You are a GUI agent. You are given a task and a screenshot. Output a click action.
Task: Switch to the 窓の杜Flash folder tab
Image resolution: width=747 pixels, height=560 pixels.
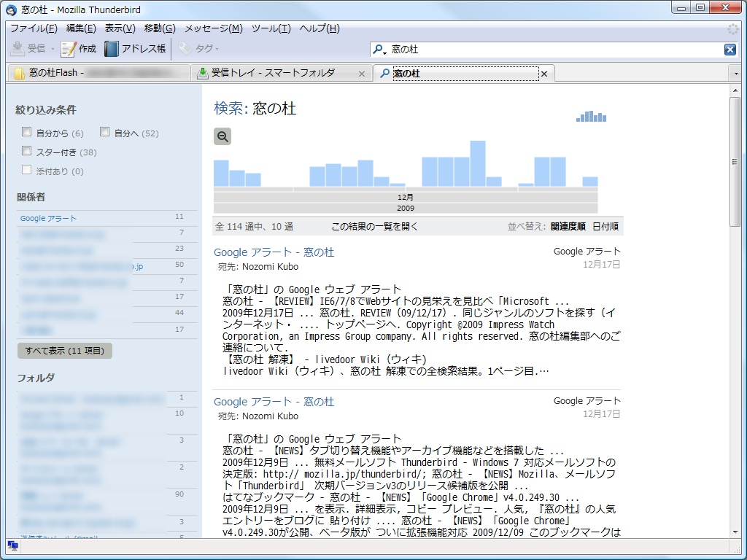(98, 73)
